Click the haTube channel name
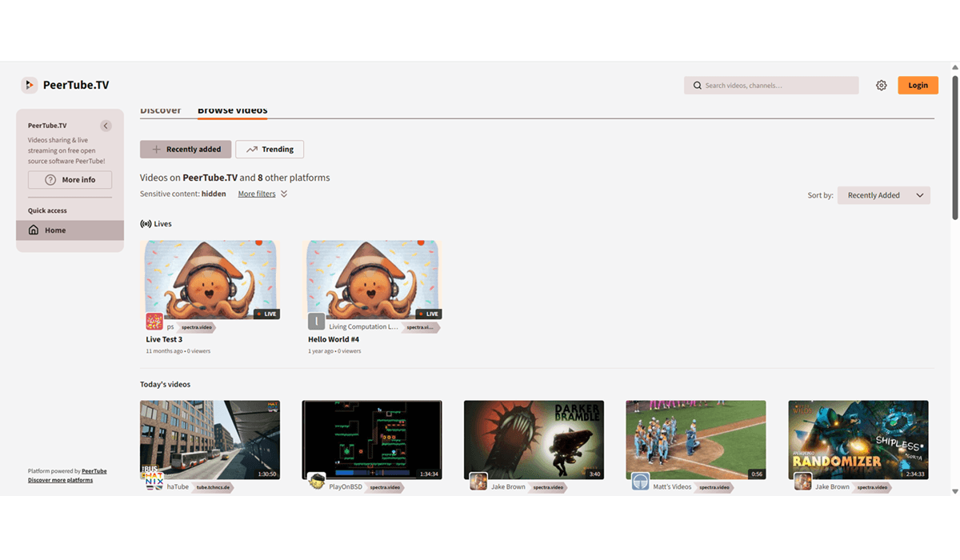 click(x=178, y=486)
